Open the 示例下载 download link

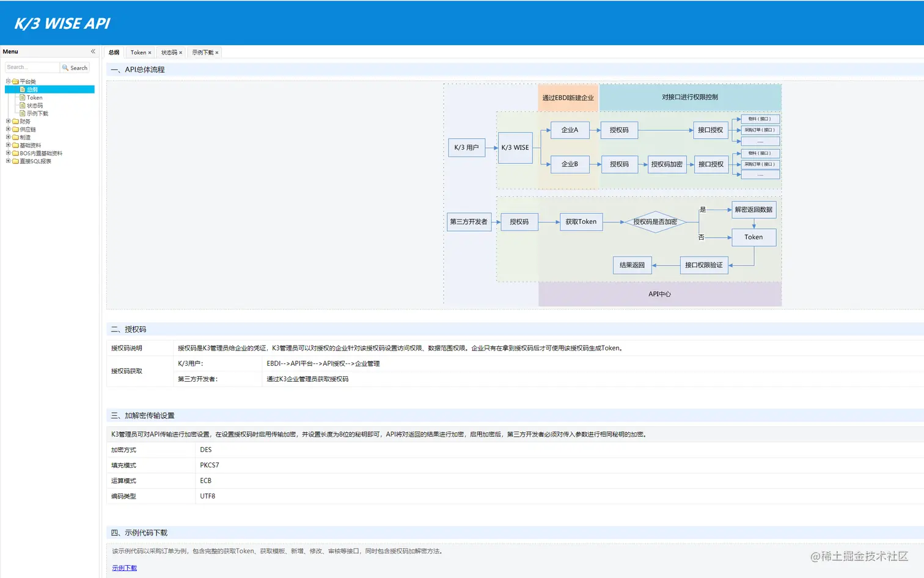pyautogui.click(x=125, y=568)
